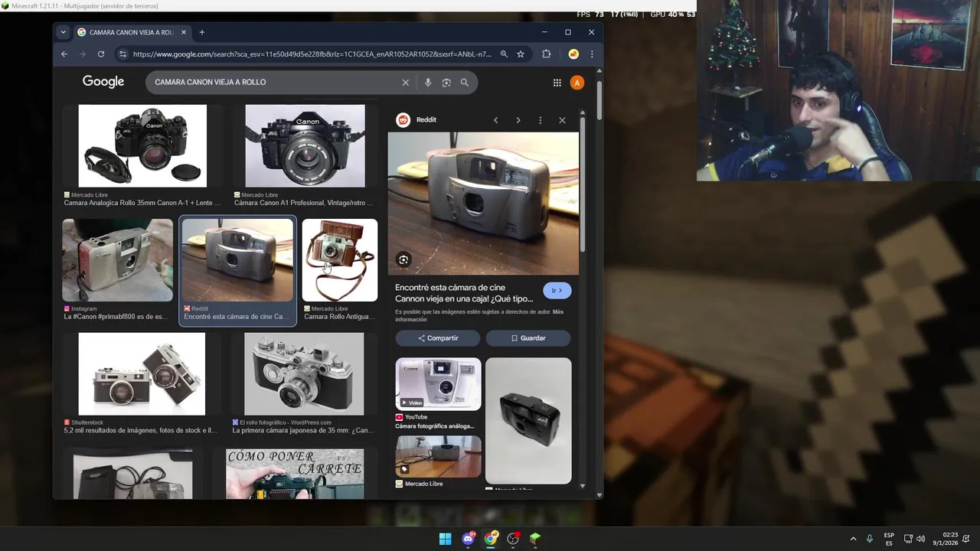
Task: Click the large preview image of the camera
Action: 483,204
